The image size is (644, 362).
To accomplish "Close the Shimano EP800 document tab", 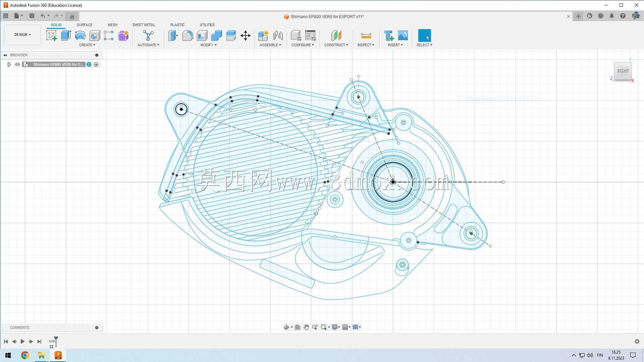I will click(568, 16).
